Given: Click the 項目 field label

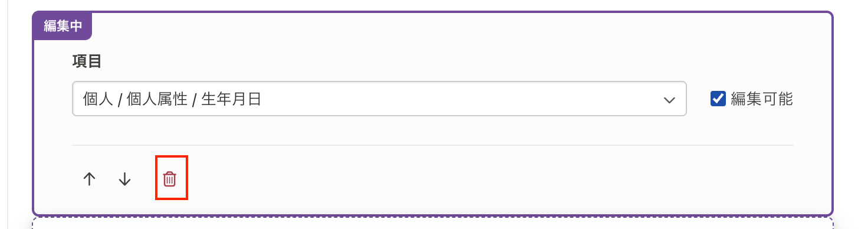Looking at the screenshot, I should coord(87,61).
